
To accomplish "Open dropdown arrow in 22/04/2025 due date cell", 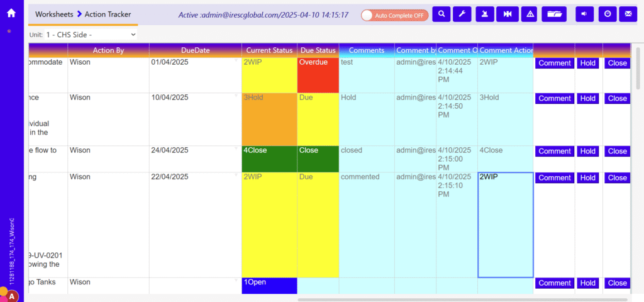I will (236, 176).
